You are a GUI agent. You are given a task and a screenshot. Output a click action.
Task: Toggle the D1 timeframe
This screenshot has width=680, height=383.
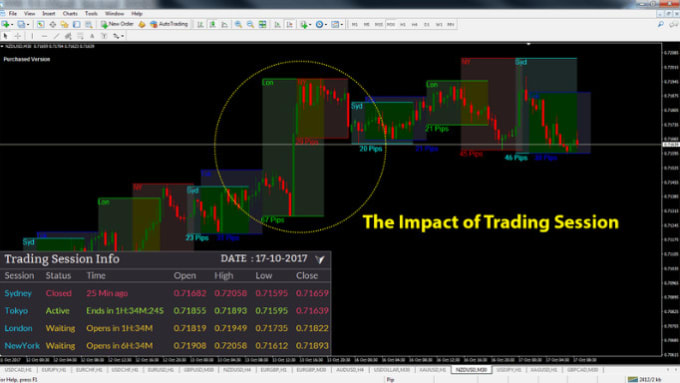point(427,25)
